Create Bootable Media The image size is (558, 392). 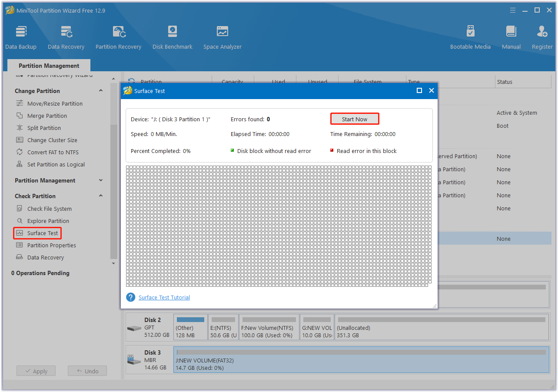pyautogui.click(x=470, y=37)
